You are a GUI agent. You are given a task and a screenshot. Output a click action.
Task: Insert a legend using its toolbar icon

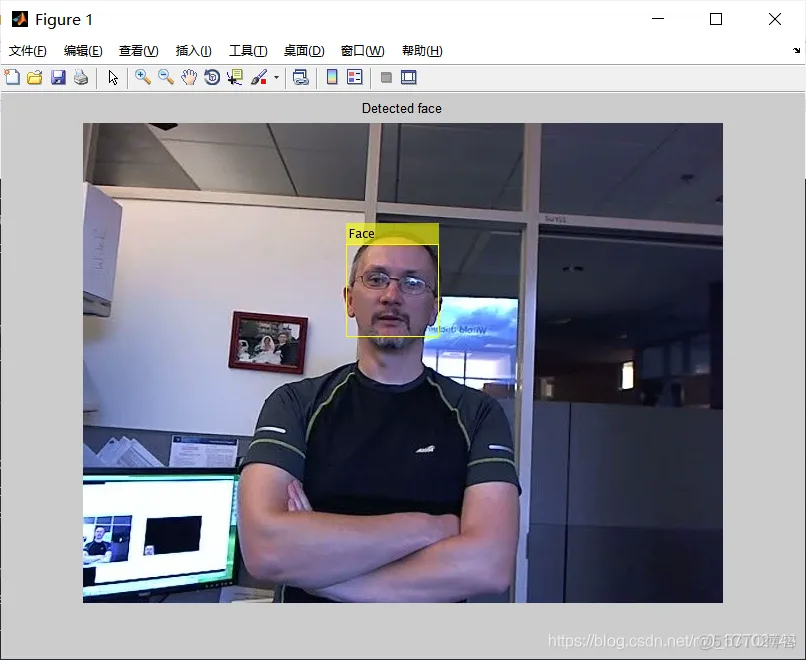click(x=353, y=77)
